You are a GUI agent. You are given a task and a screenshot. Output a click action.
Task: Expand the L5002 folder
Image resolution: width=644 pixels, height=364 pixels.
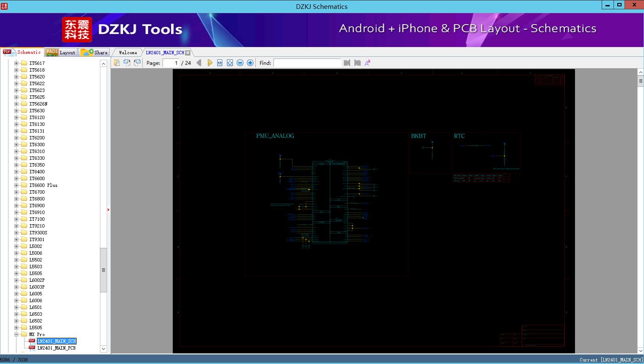pos(17,246)
